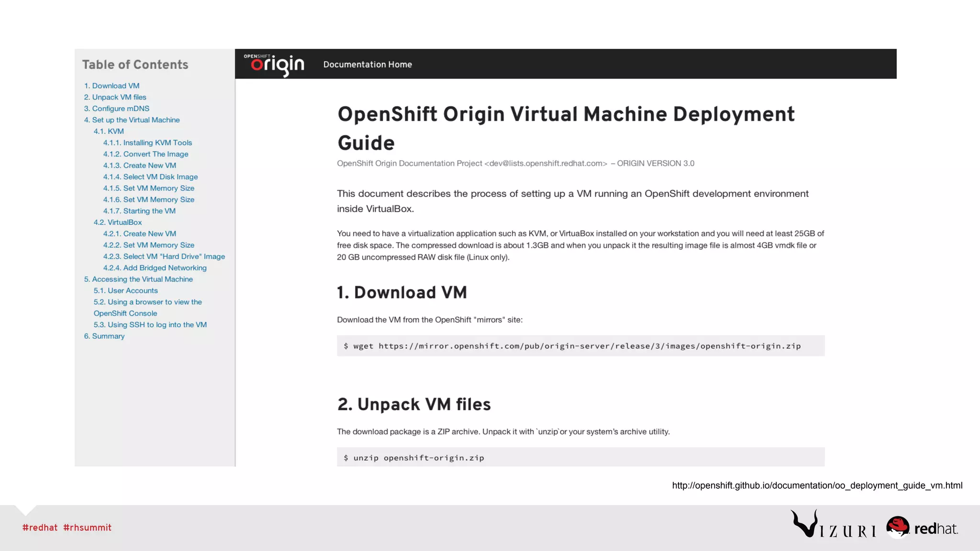Screen dimensions: 980x551
Task: Click the "setting up a VM" intro paragraph
Action: pos(573,201)
